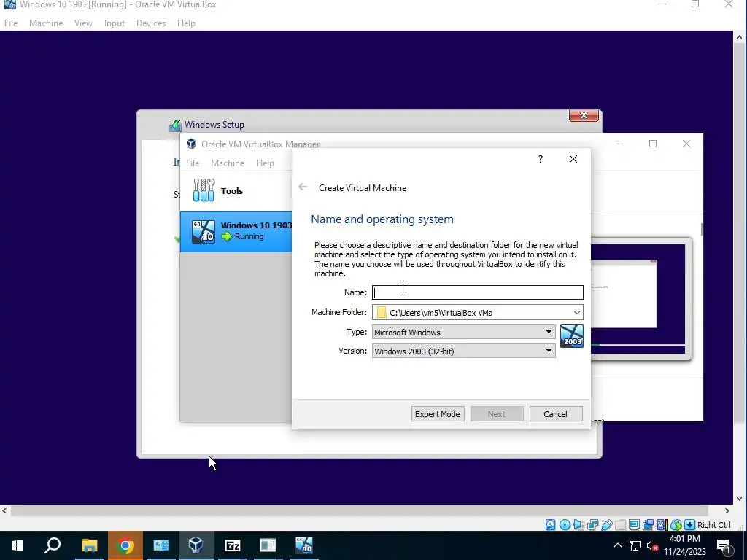
Task: Click shared folders indicator in VM status bar
Action: pyautogui.click(x=620, y=525)
